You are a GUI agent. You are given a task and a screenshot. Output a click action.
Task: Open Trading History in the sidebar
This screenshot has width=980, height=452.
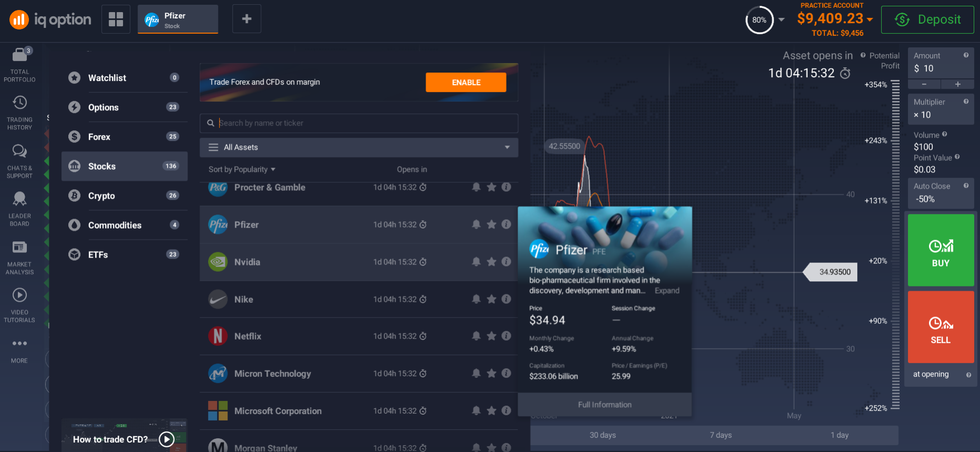coord(20,112)
